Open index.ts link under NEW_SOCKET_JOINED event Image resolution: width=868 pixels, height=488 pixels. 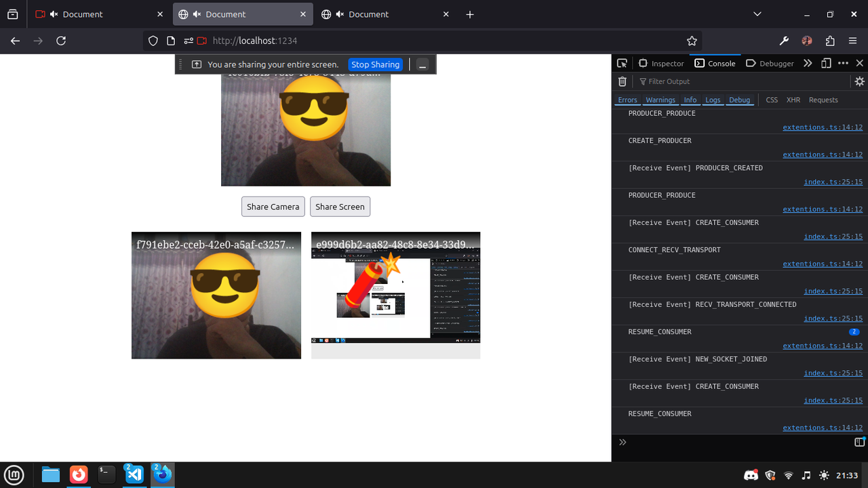coord(833,373)
